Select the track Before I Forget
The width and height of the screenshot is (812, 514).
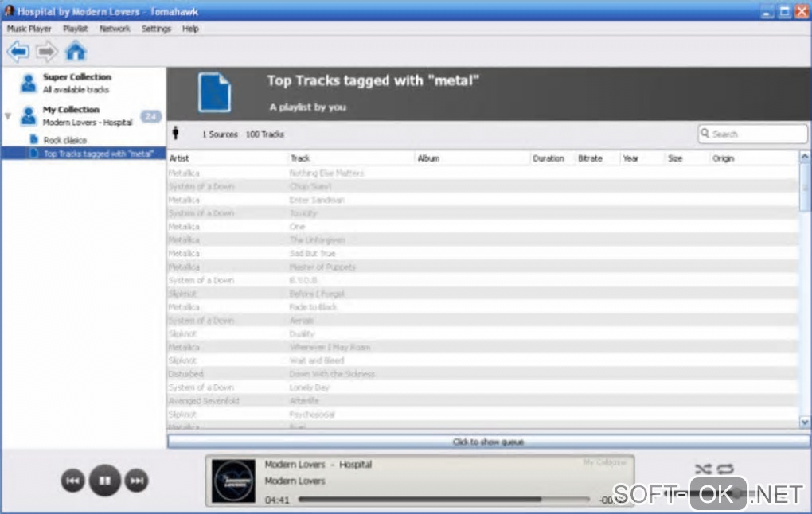pos(316,294)
